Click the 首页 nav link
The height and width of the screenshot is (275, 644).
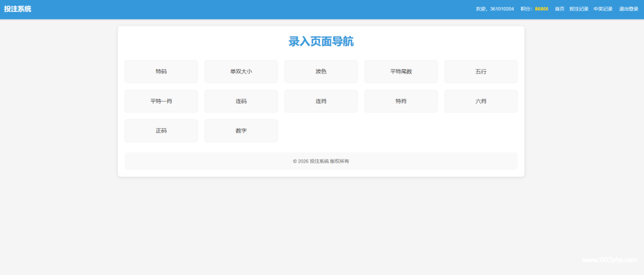click(559, 9)
